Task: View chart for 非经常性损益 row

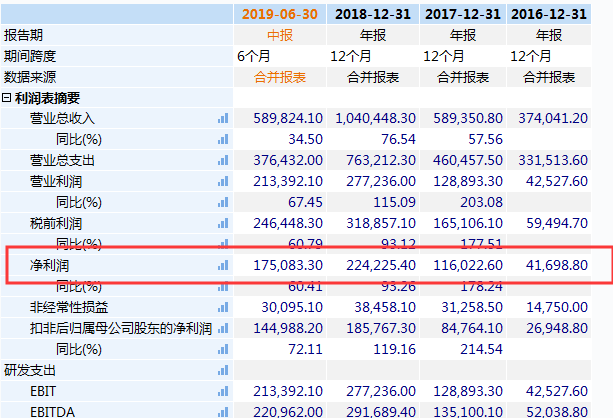Action: pos(223,307)
